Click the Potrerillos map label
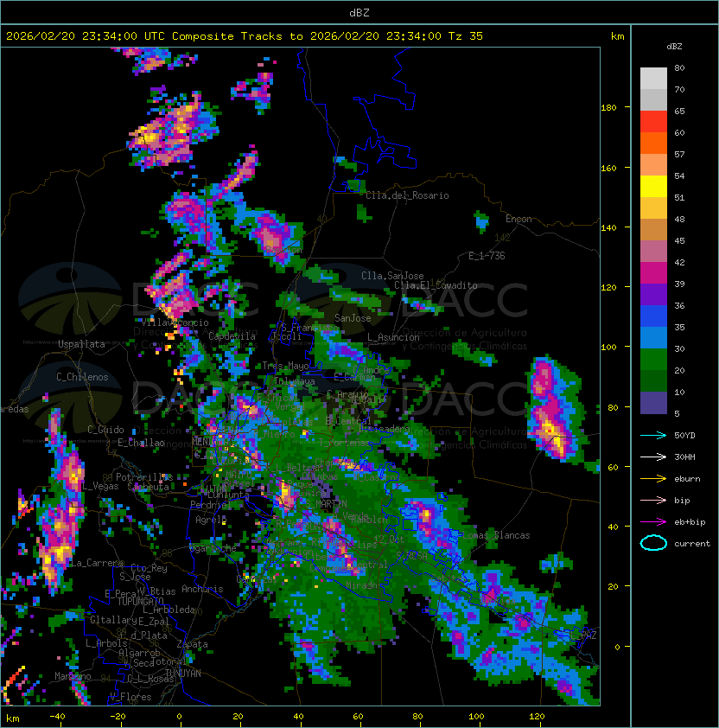Screen dimensions: 719x728 pyautogui.click(x=144, y=477)
